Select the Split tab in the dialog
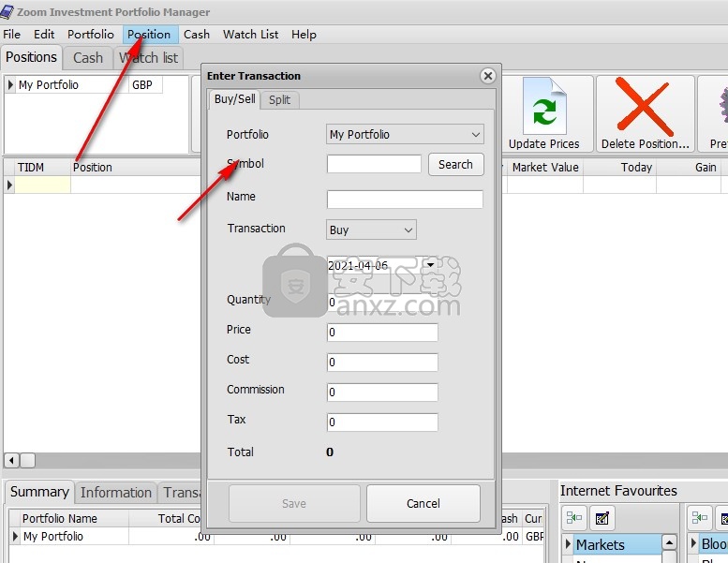This screenshot has width=728, height=563. (279, 100)
